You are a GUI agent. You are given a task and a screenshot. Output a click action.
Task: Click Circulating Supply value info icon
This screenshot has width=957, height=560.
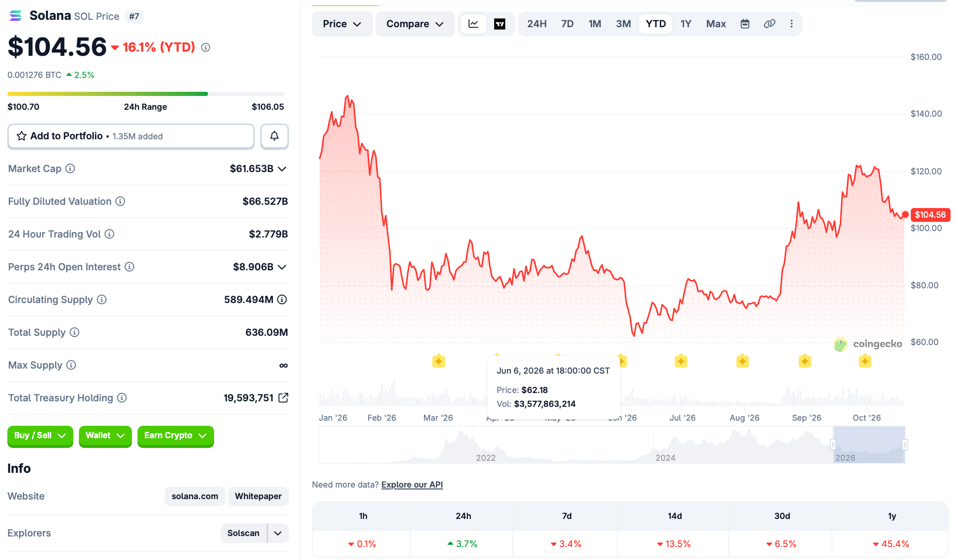[x=282, y=299]
